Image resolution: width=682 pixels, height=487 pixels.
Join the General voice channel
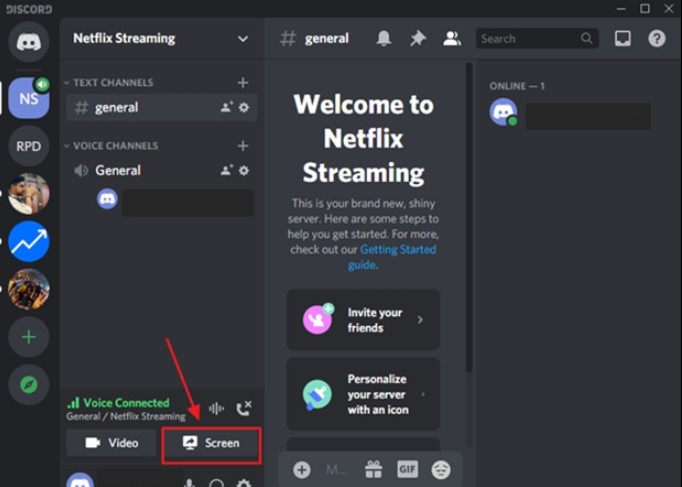click(x=162, y=170)
